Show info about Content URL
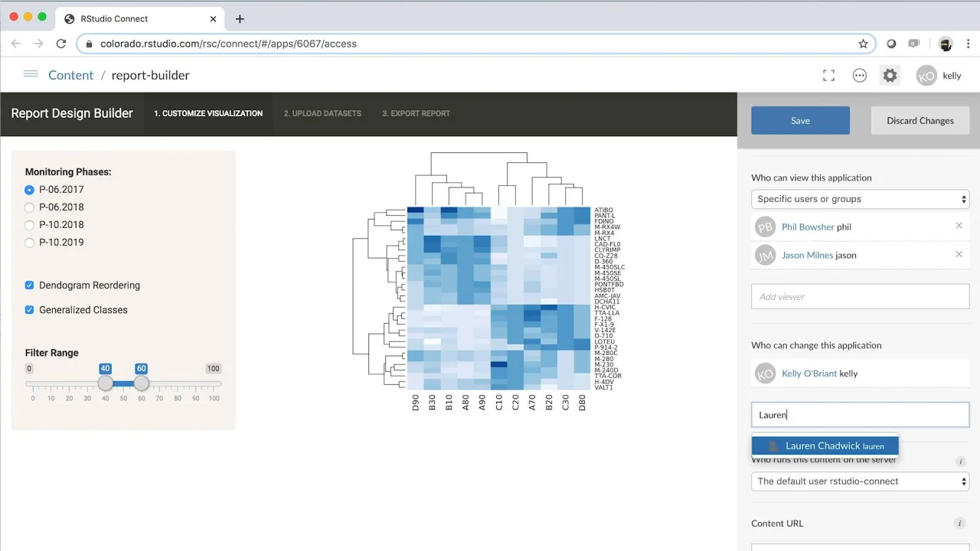 [x=959, y=523]
